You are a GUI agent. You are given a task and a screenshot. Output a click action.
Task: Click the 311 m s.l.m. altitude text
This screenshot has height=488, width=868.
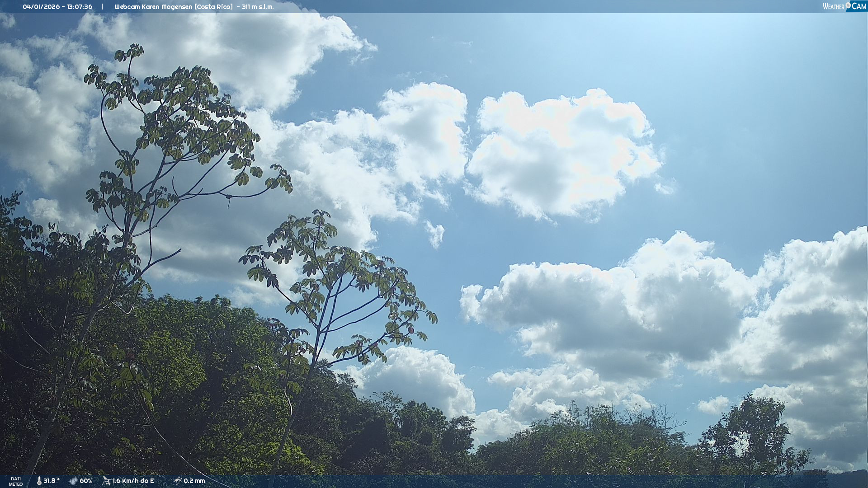(257, 7)
